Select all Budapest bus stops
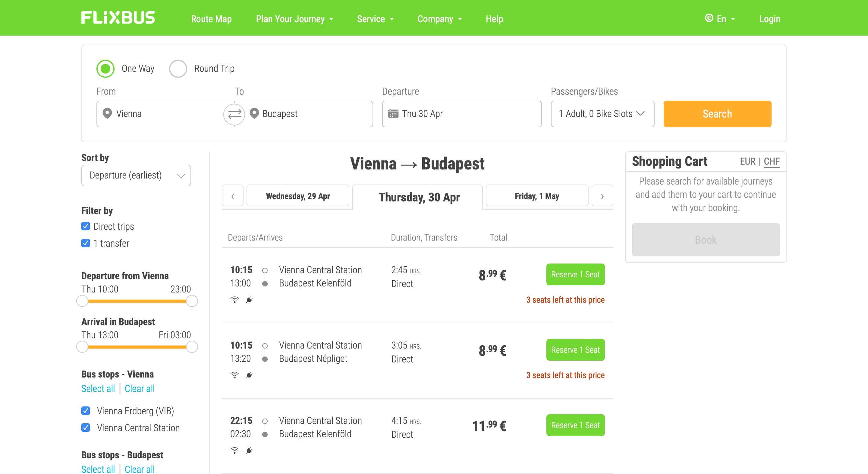 pyautogui.click(x=98, y=469)
